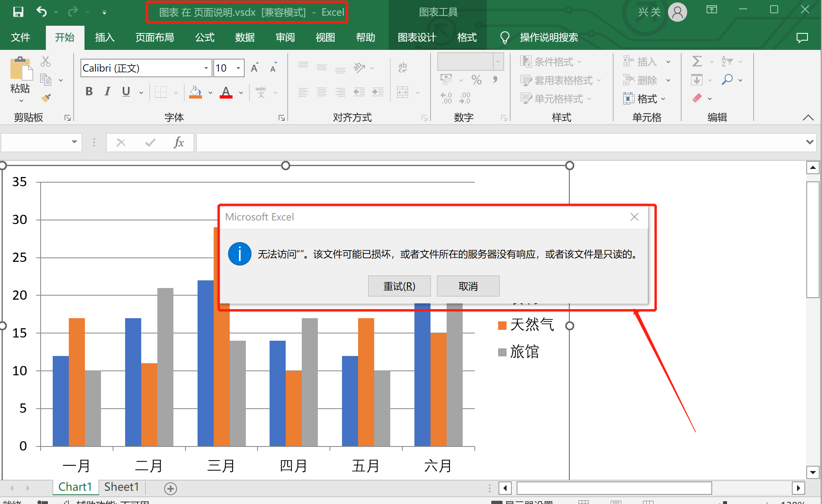Click the Cut scissors icon

(45, 62)
